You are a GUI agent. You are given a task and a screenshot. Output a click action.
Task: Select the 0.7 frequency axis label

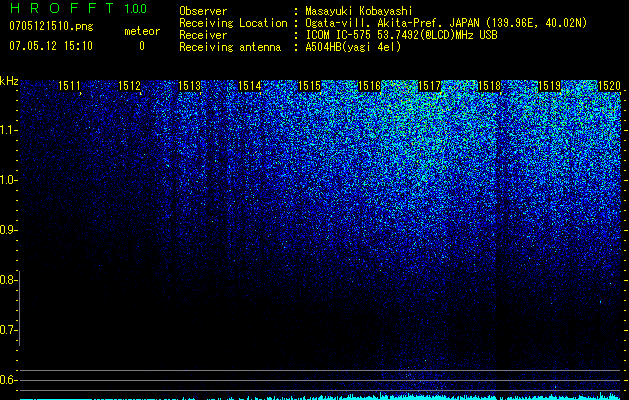[x=7, y=330]
